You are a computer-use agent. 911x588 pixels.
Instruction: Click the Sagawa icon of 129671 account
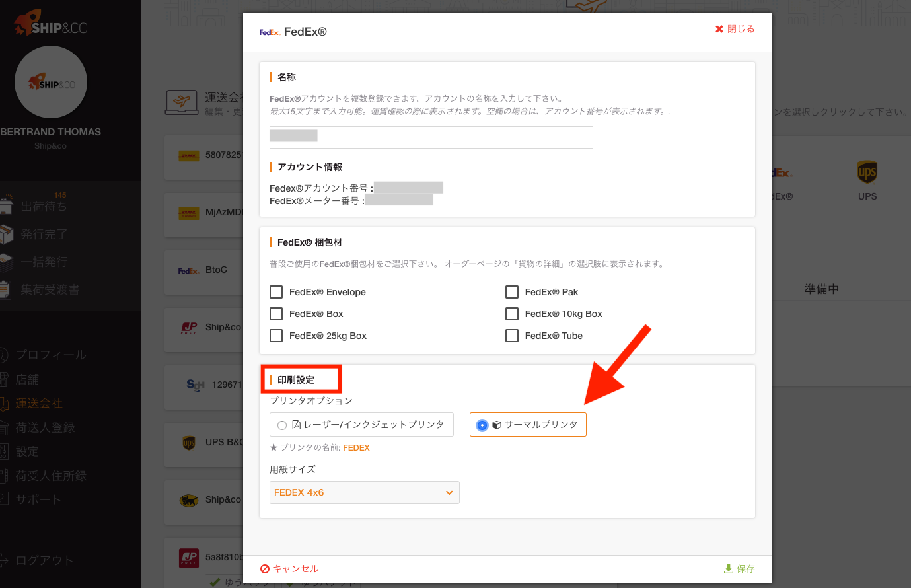[x=196, y=385]
